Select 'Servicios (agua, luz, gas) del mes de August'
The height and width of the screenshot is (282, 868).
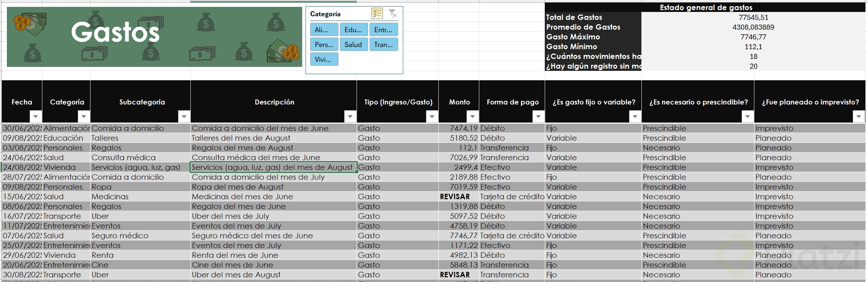point(274,167)
